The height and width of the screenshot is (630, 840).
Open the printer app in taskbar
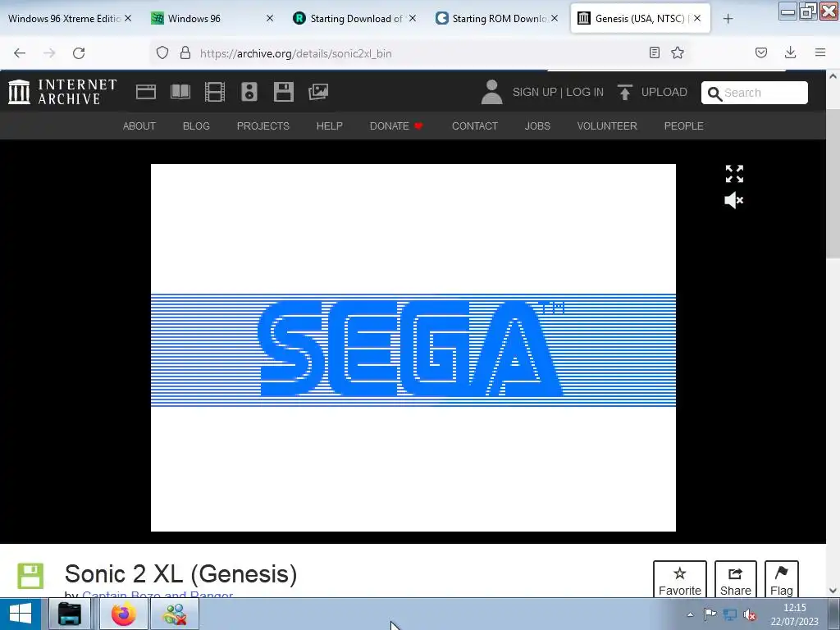pos(70,614)
